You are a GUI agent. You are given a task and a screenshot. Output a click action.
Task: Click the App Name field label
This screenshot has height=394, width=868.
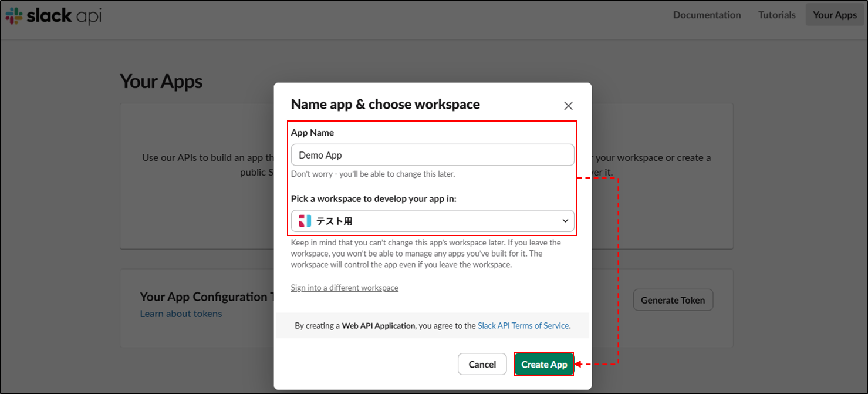tap(312, 133)
